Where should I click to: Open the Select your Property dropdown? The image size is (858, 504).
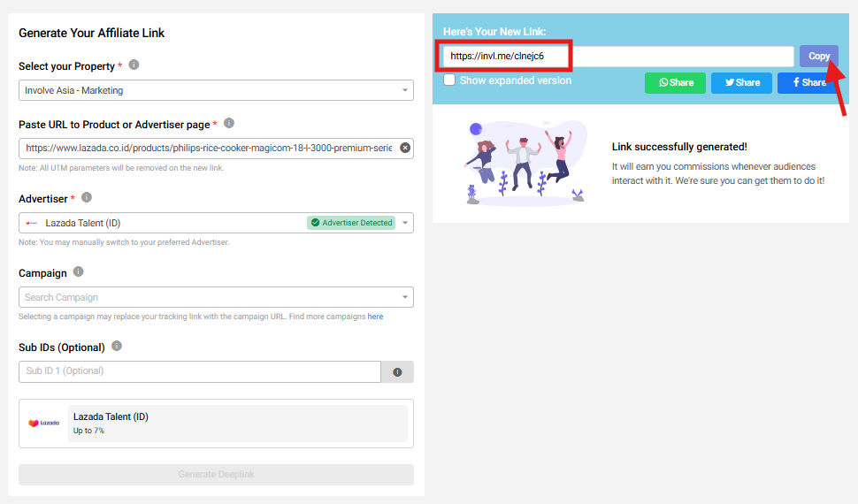[216, 90]
